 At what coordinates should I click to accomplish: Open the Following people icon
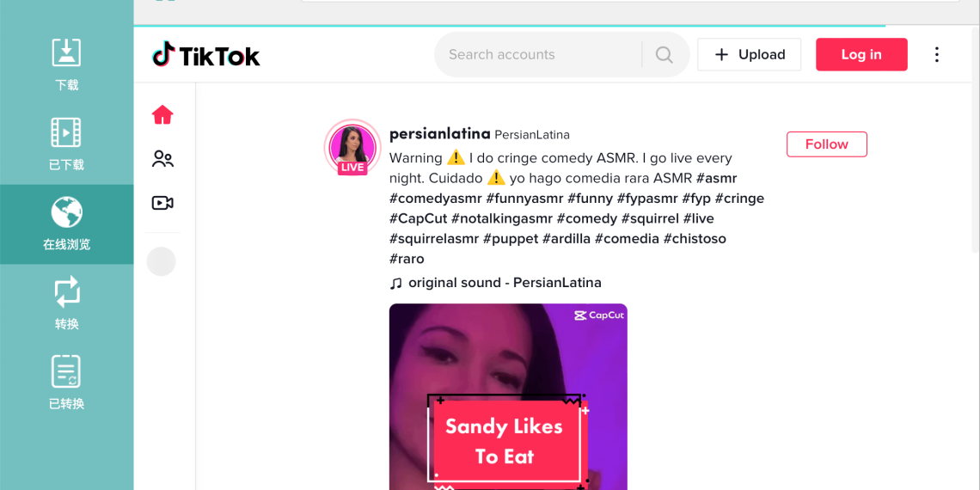[162, 159]
